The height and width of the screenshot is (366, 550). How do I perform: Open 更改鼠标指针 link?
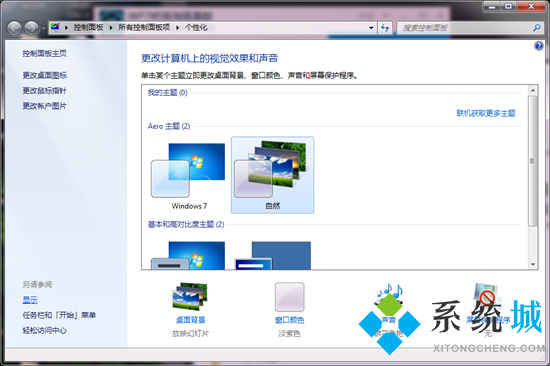(x=45, y=91)
